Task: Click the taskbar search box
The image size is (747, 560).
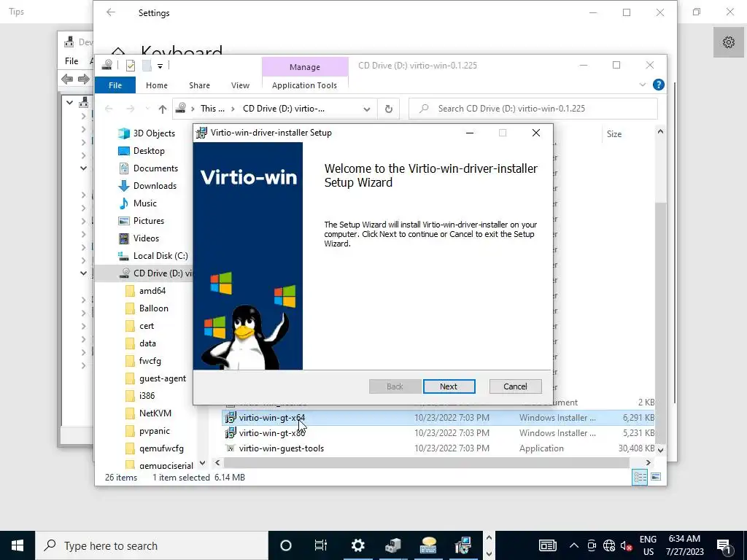Action: (x=152, y=545)
